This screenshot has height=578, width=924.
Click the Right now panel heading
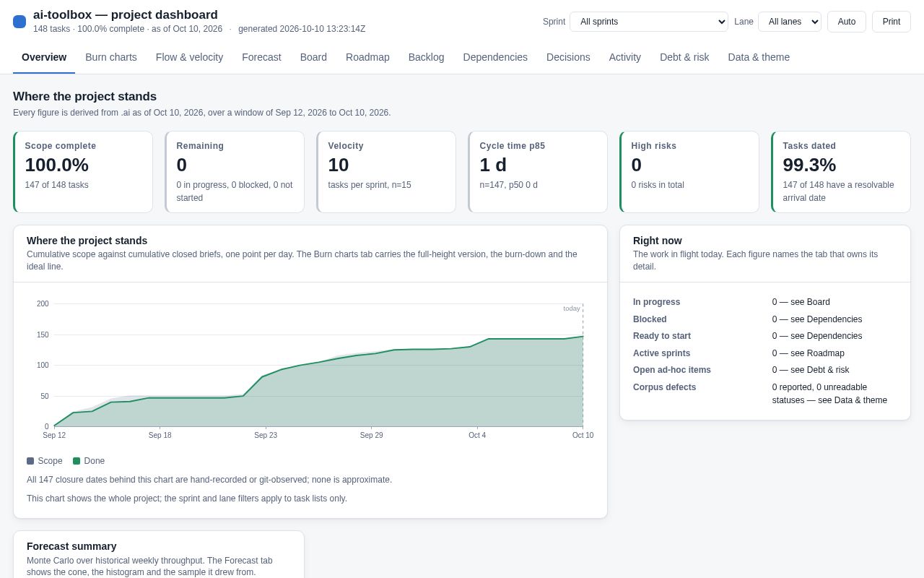[x=658, y=241]
